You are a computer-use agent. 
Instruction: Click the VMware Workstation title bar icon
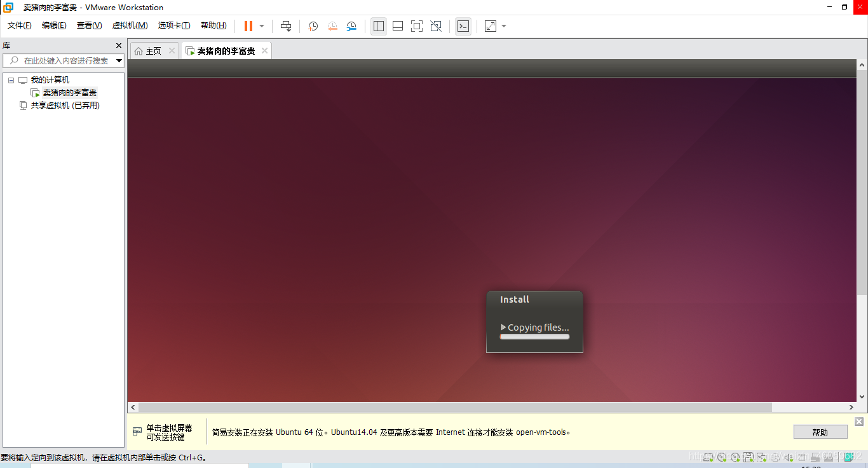[x=9, y=8]
